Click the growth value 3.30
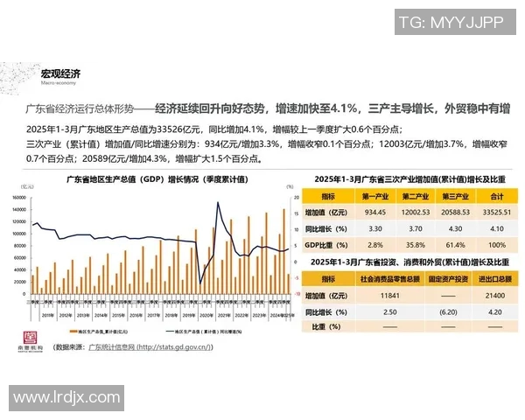 (x=375, y=228)
